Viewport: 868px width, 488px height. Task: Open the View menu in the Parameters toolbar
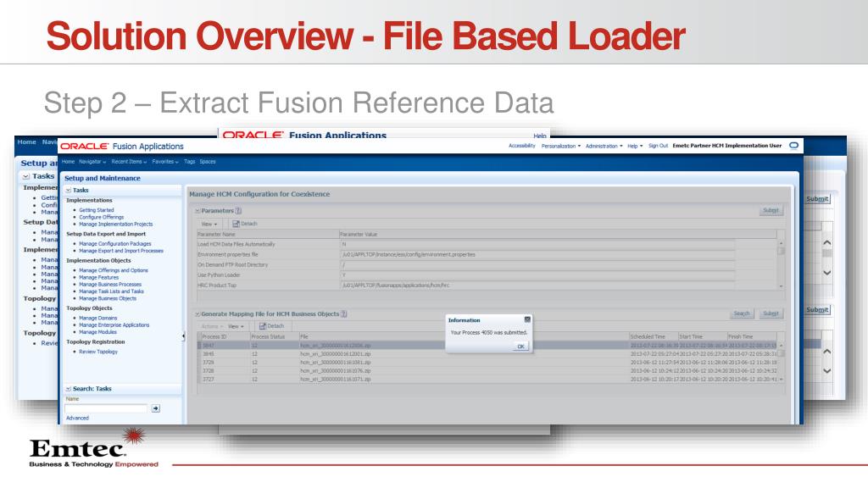point(209,224)
